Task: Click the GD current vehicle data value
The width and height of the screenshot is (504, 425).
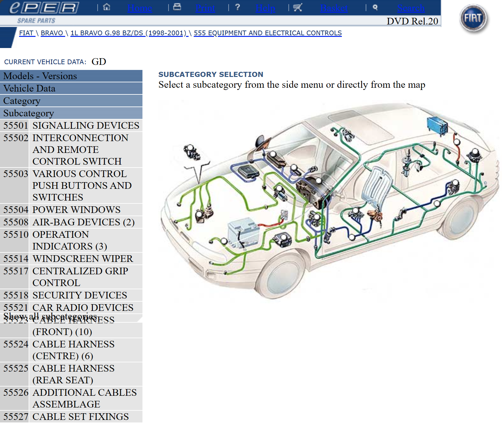Action: click(99, 62)
